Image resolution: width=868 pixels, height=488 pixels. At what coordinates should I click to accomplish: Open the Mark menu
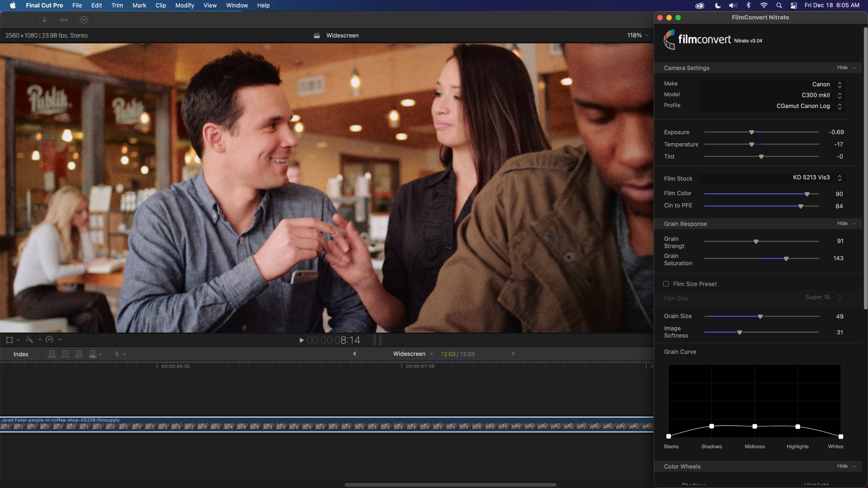[x=139, y=5]
